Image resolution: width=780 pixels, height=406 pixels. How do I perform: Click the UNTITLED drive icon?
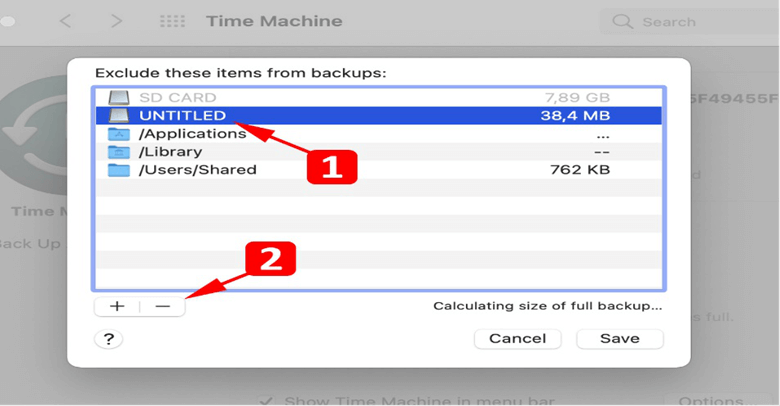point(119,115)
